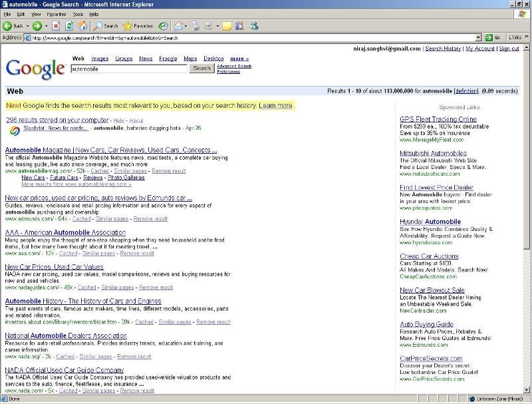Open the History icon in toolbar
The width and height of the screenshot is (532, 404).
(163, 26)
